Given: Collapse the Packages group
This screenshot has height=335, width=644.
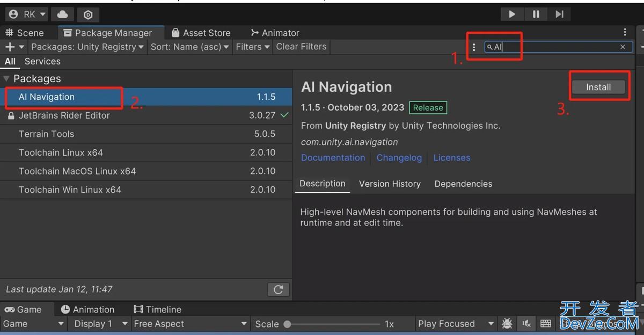Looking at the screenshot, I should coord(6,79).
